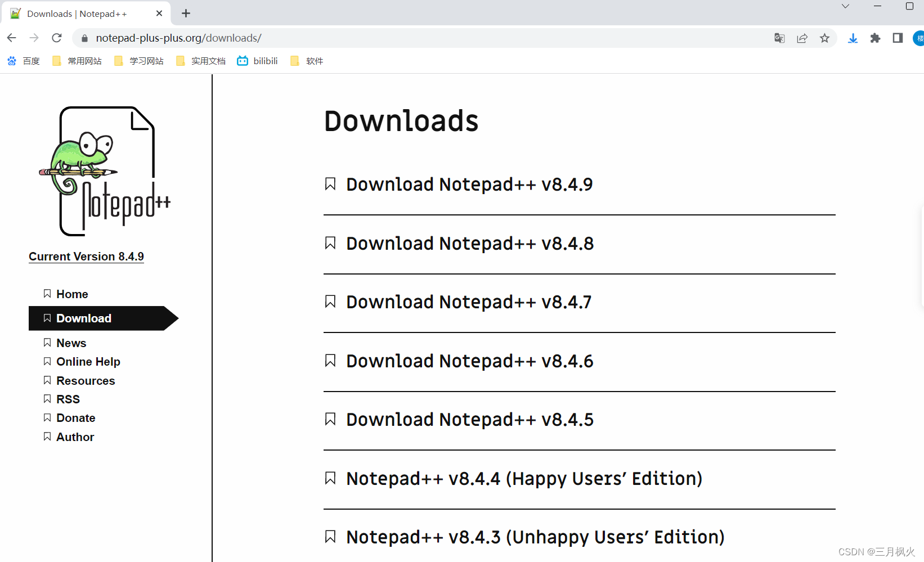Viewport: 924px width, 562px height.
Task: Click Download Notepad++ v8.4.8 link
Action: tap(470, 244)
